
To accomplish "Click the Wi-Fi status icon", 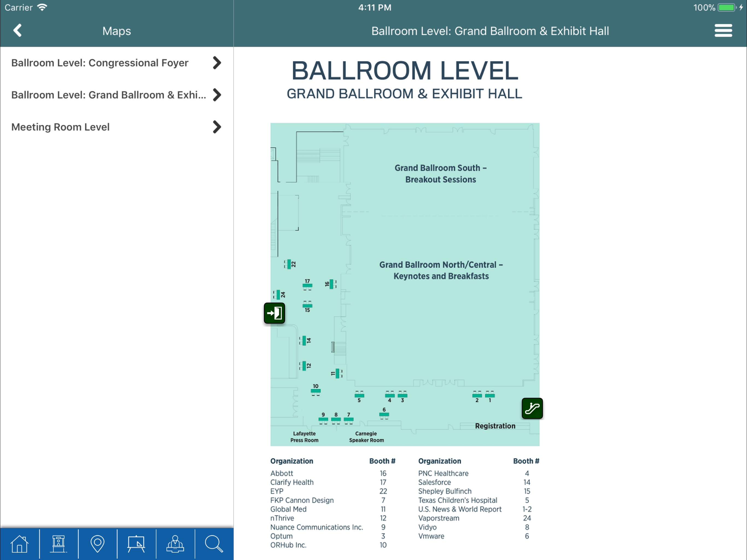I will [42, 7].
